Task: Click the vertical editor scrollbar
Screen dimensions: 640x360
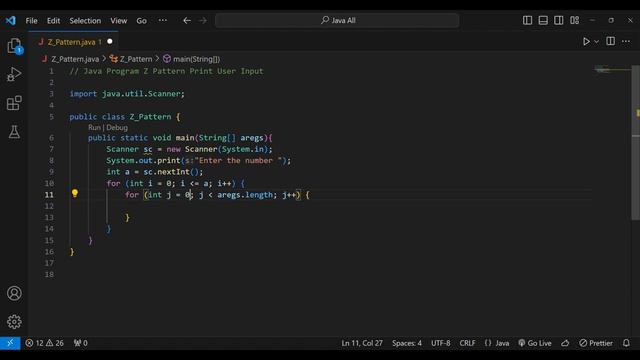Action: coord(636,143)
